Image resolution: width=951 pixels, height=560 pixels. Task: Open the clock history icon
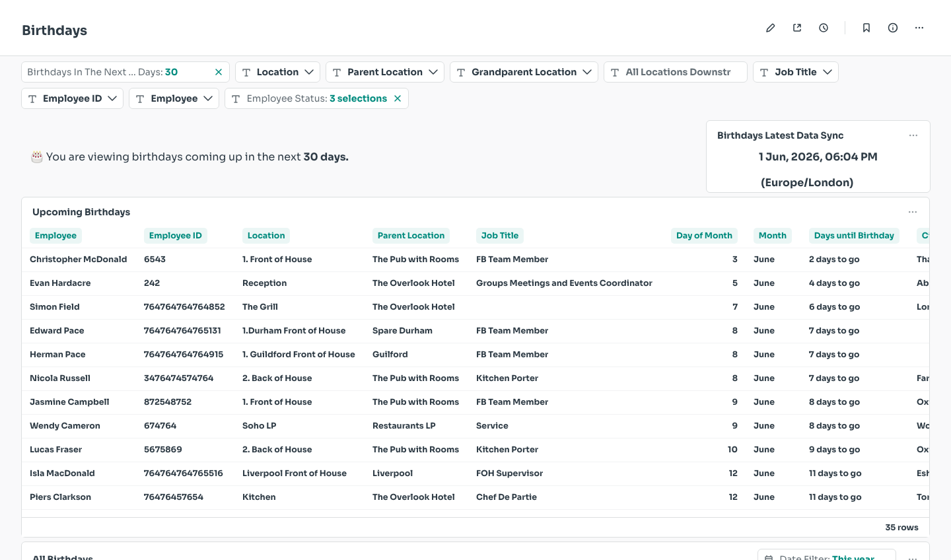(824, 28)
